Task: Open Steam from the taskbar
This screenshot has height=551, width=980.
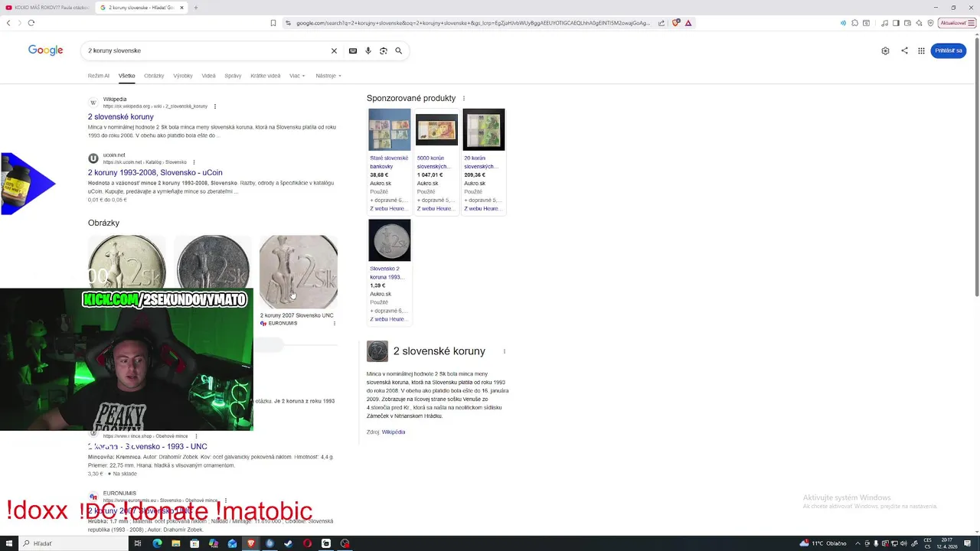Action: click(x=288, y=543)
